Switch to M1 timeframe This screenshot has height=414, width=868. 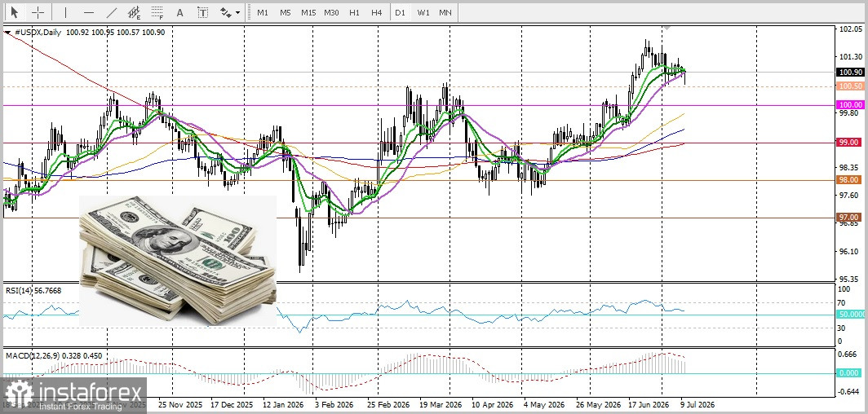click(x=263, y=12)
